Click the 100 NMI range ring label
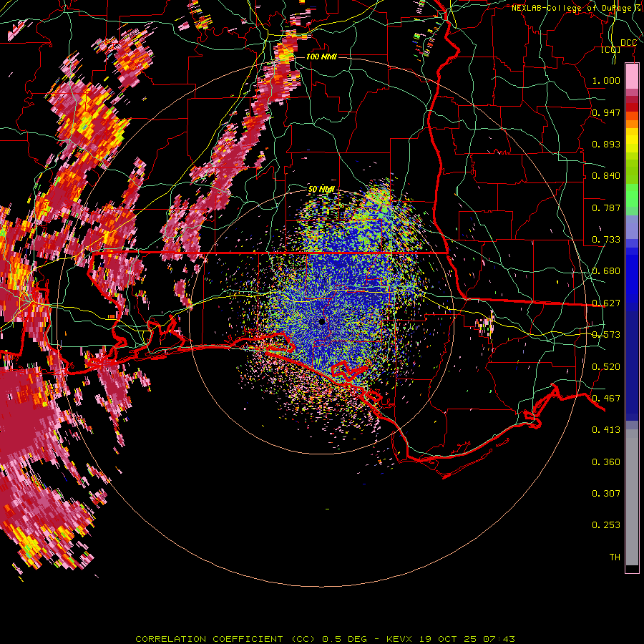 (321, 57)
